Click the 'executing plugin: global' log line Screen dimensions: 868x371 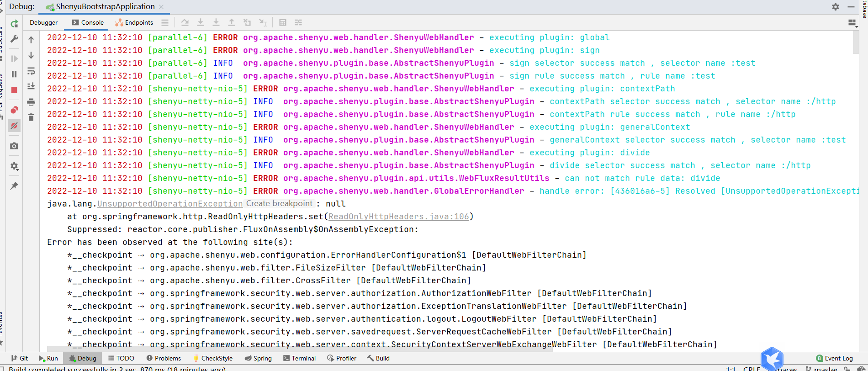328,37
